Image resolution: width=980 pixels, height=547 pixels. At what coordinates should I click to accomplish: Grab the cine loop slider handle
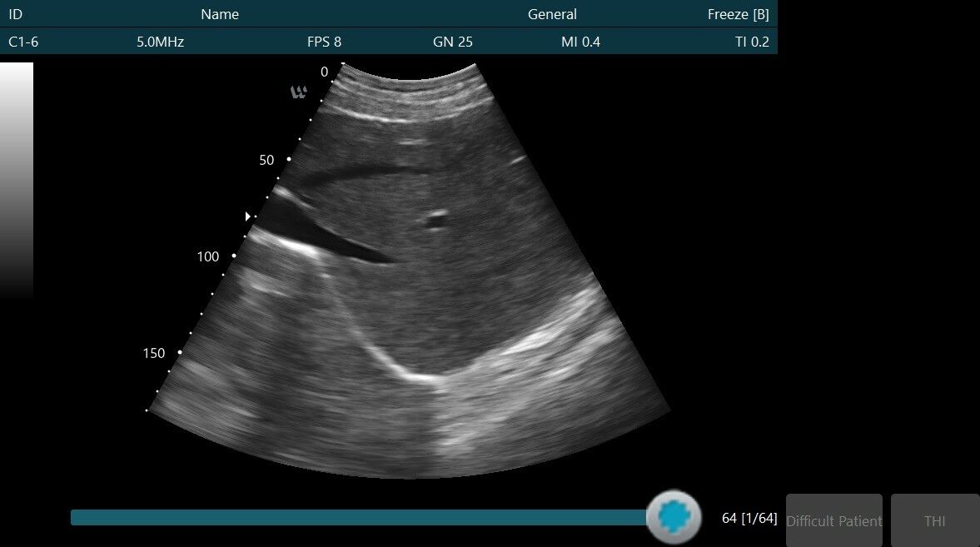[x=674, y=516]
